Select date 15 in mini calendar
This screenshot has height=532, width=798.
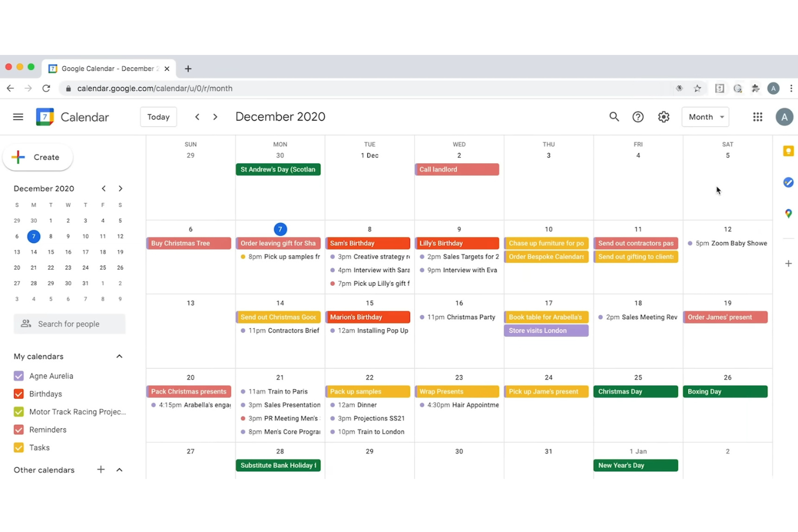click(x=51, y=252)
